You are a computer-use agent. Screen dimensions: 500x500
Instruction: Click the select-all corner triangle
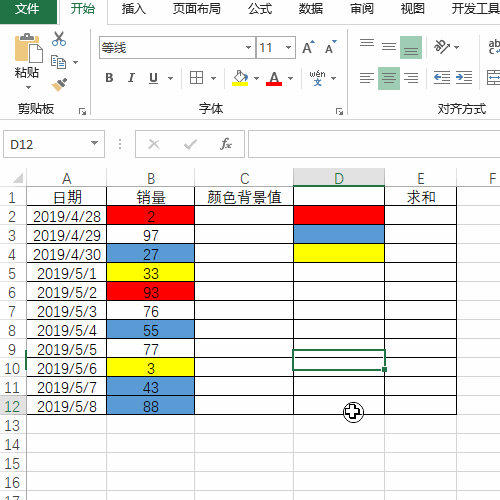(18, 178)
